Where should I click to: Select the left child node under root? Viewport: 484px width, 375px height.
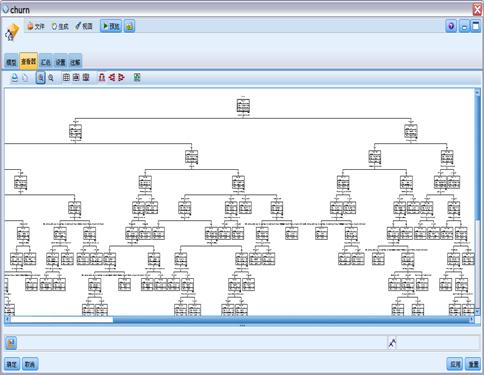coord(75,131)
